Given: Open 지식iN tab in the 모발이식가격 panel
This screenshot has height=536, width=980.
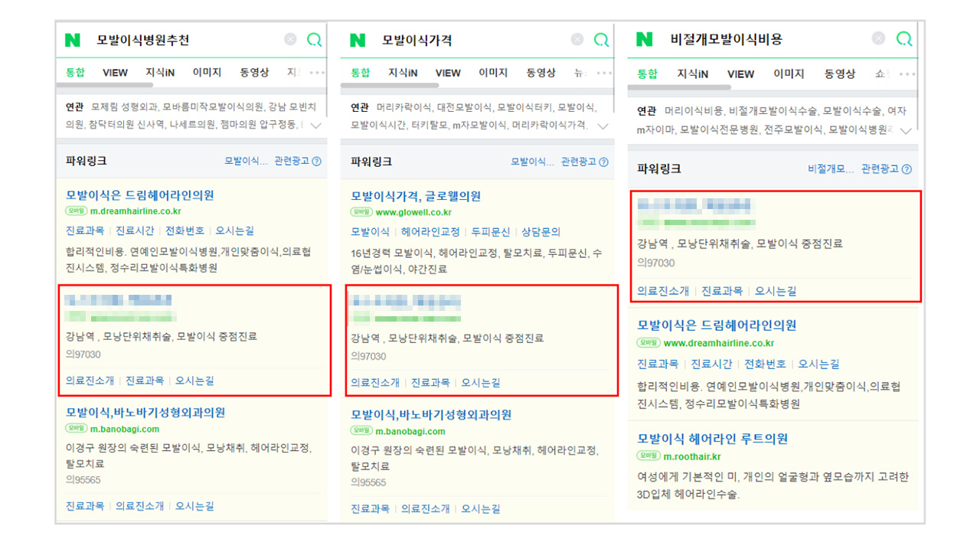Looking at the screenshot, I should (x=403, y=73).
